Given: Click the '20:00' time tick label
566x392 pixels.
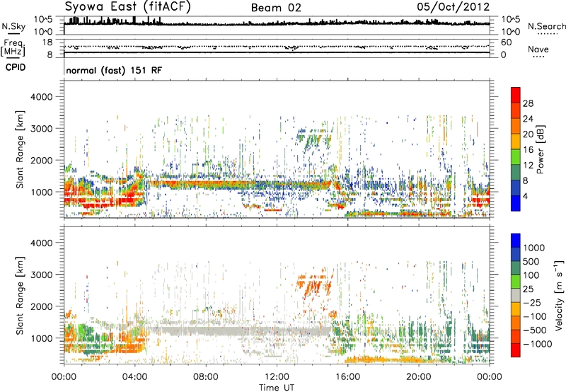Looking at the screenshot, I should pos(418,377).
